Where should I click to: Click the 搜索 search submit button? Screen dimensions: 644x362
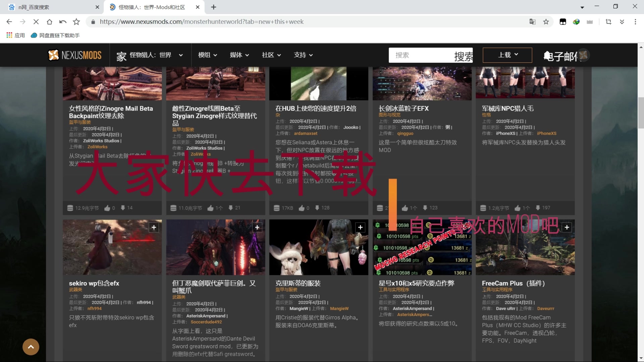[463, 56]
